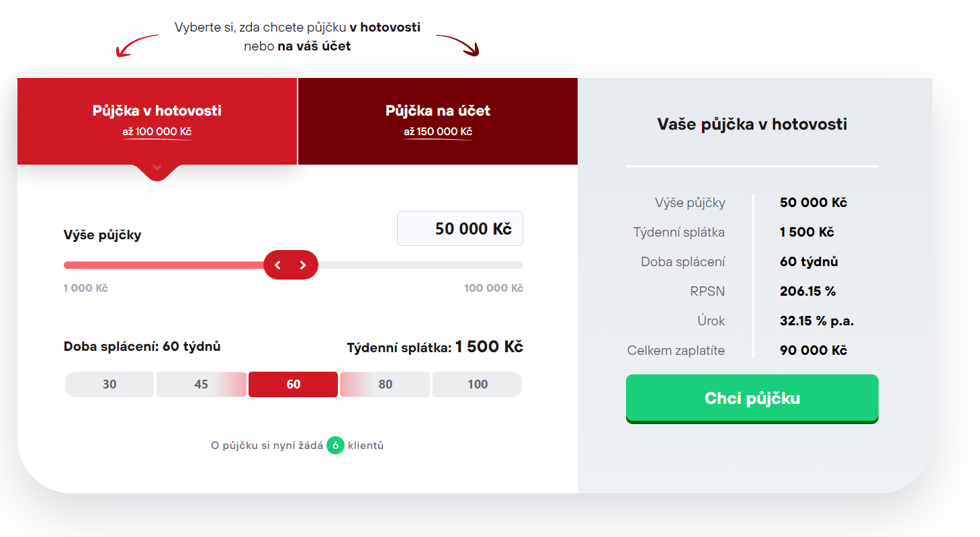Select the 100 weeks repayment option

tap(477, 384)
